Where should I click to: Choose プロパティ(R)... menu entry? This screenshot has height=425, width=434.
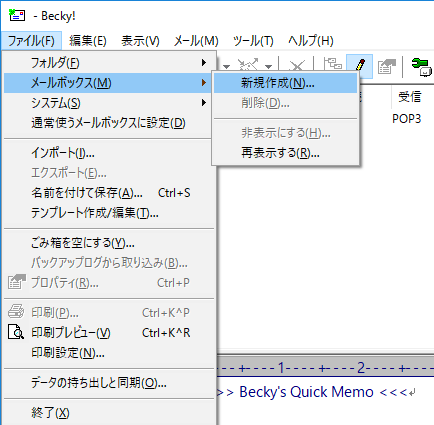click(x=108, y=283)
